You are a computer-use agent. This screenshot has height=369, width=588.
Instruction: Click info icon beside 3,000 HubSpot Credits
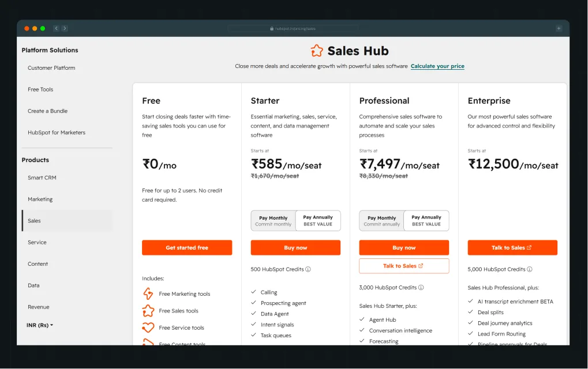tap(421, 288)
